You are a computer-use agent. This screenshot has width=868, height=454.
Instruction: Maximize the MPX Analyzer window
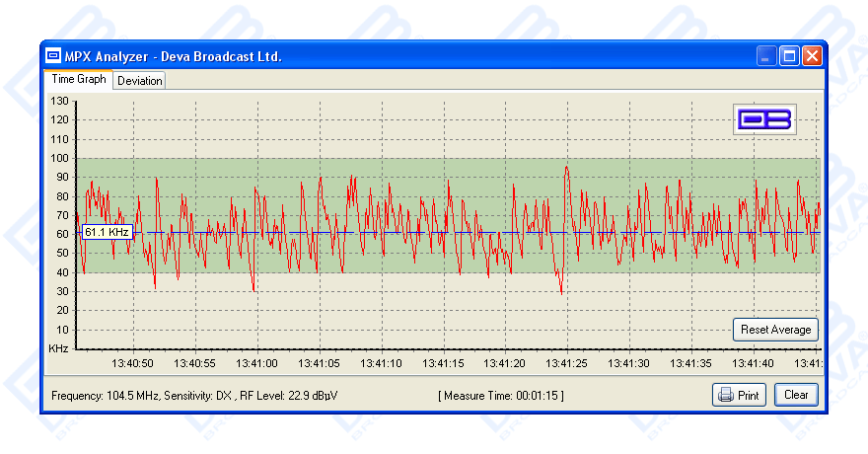click(x=789, y=56)
